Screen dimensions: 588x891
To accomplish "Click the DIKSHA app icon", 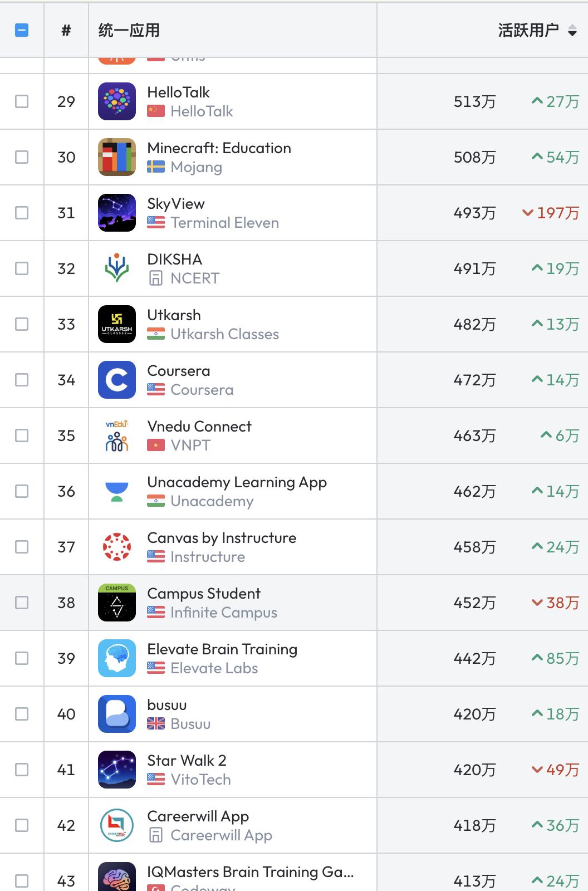I will coord(117,268).
